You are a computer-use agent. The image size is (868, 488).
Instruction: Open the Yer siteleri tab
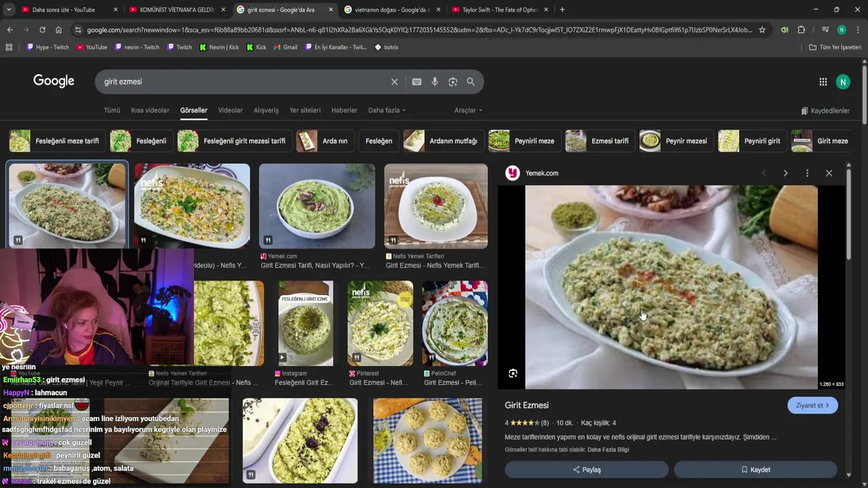(x=305, y=110)
